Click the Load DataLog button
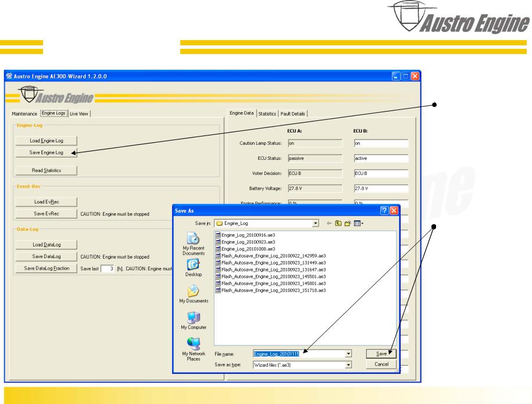532x404 pixels. pyautogui.click(x=46, y=244)
